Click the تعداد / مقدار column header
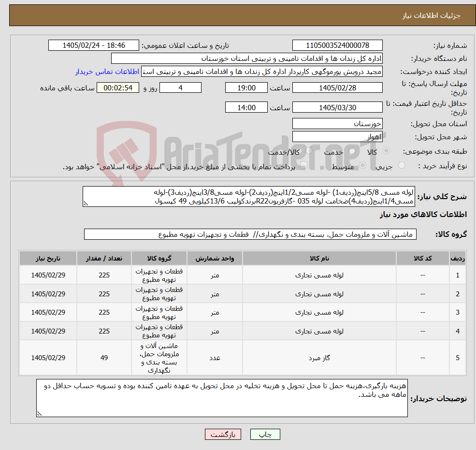 104,259
